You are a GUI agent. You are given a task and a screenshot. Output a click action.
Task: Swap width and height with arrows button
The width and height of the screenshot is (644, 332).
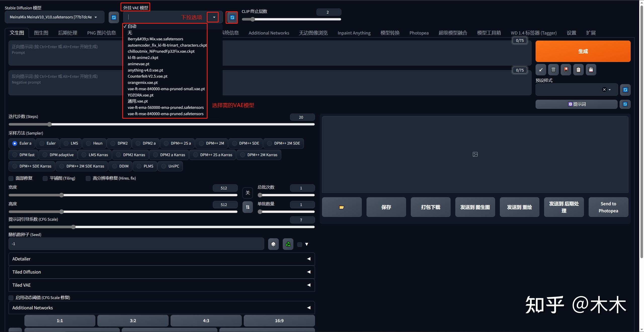click(x=248, y=207)
